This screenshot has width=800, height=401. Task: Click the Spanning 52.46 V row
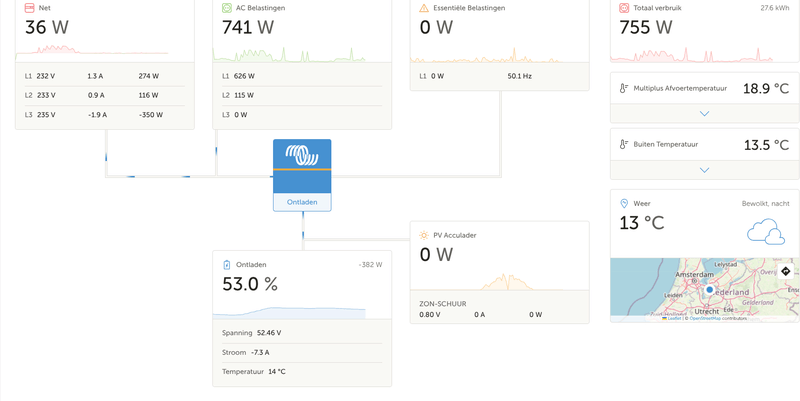(x=302, y=333)
